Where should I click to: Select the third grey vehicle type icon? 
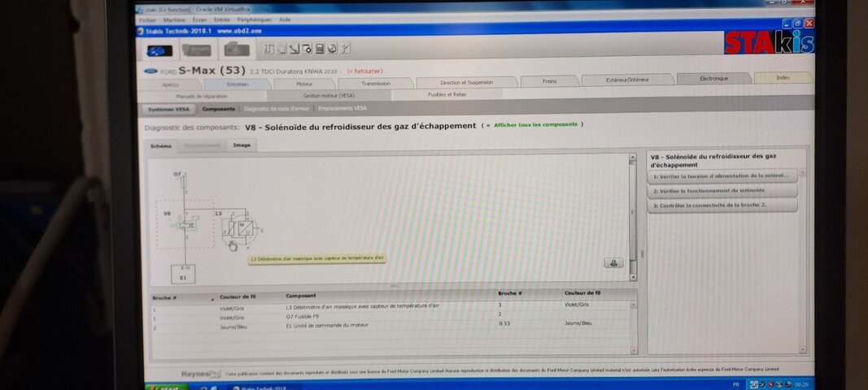[x=237, y=50]
